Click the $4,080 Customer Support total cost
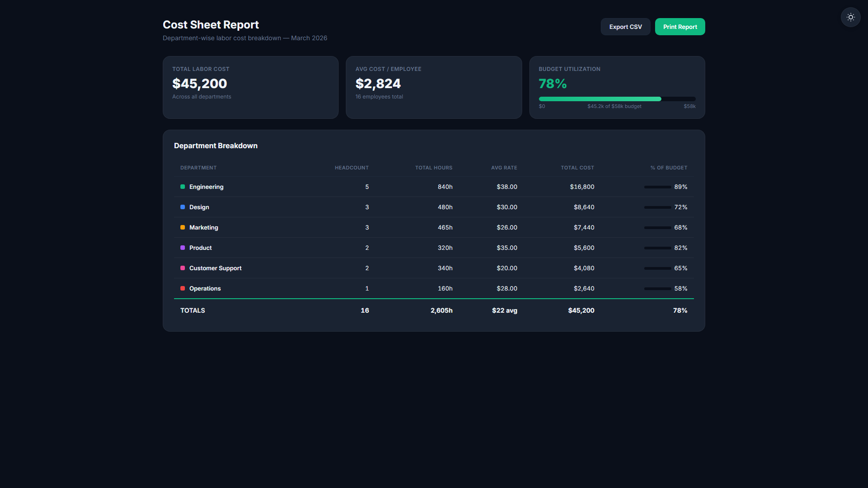The image size is (868, 488). coord(584,268)
